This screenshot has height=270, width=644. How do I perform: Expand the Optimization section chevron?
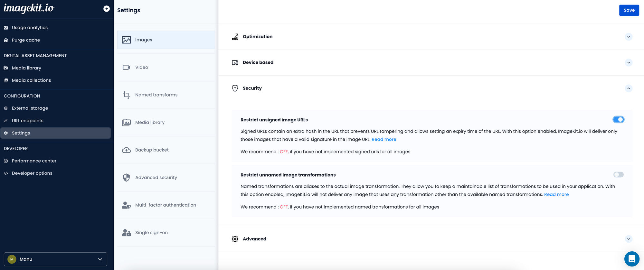pos(628,37)
